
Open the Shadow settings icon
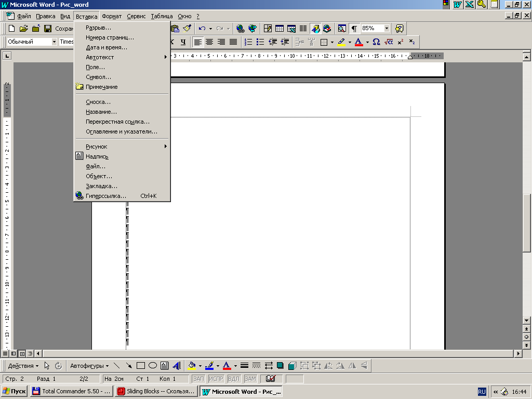click(280, 365)
